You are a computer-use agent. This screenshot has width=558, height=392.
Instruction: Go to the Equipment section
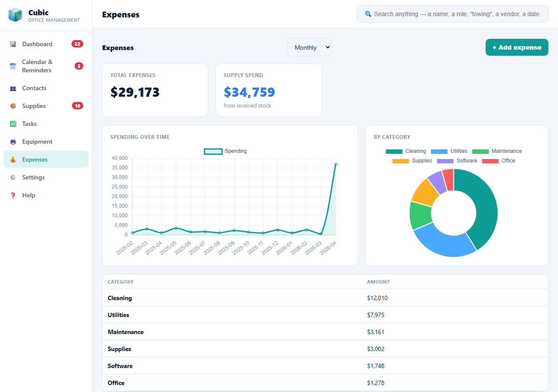(46, 142)
